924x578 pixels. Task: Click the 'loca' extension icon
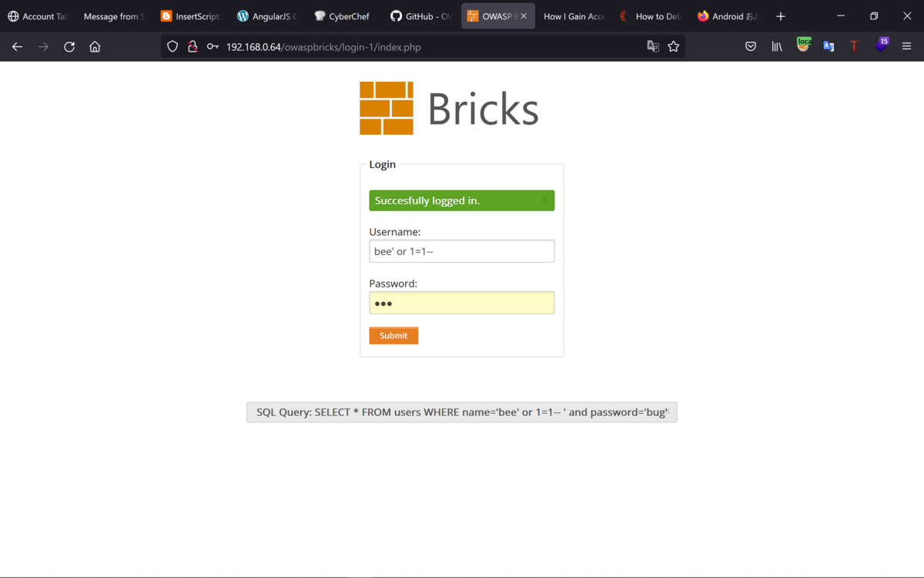(803, 45)
